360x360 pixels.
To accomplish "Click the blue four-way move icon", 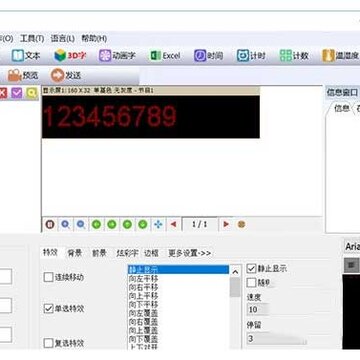I will click(x=158, y=224).
